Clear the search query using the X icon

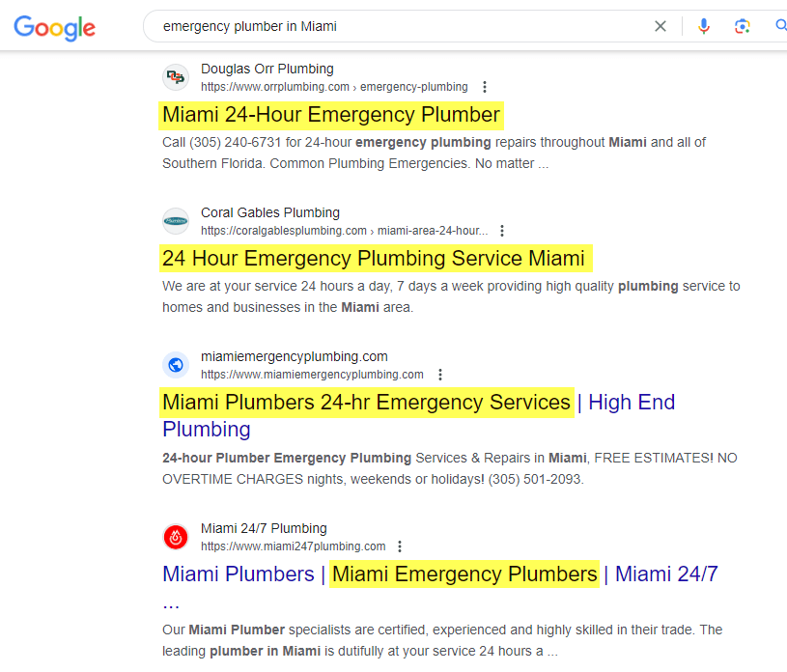pos(660,26)
